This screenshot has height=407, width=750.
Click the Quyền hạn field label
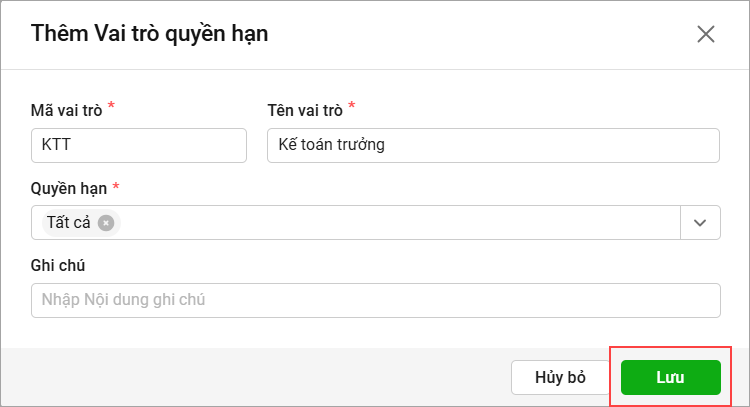coord(69,189)
